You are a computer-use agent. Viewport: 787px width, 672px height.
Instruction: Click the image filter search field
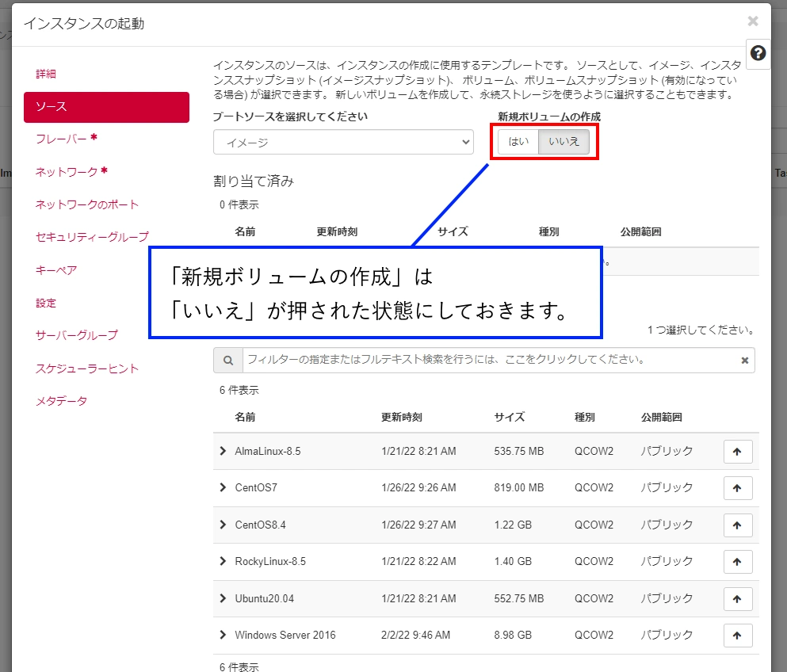[491, 360]
